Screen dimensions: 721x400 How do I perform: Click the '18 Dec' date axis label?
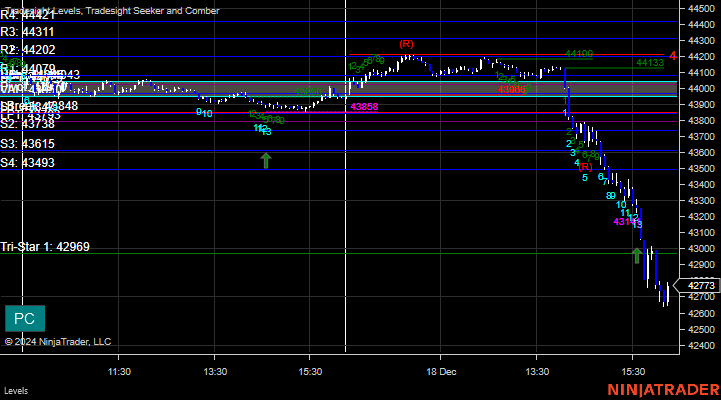[441, 371]
